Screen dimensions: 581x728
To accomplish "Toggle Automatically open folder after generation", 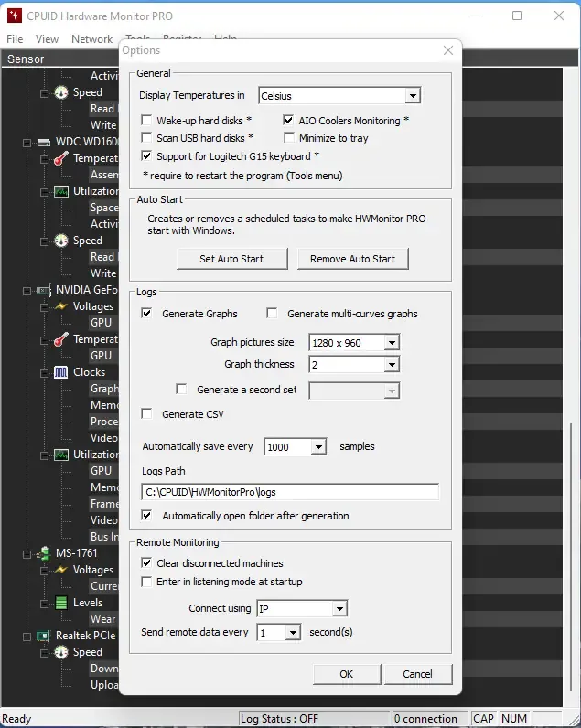I will 146,515.
